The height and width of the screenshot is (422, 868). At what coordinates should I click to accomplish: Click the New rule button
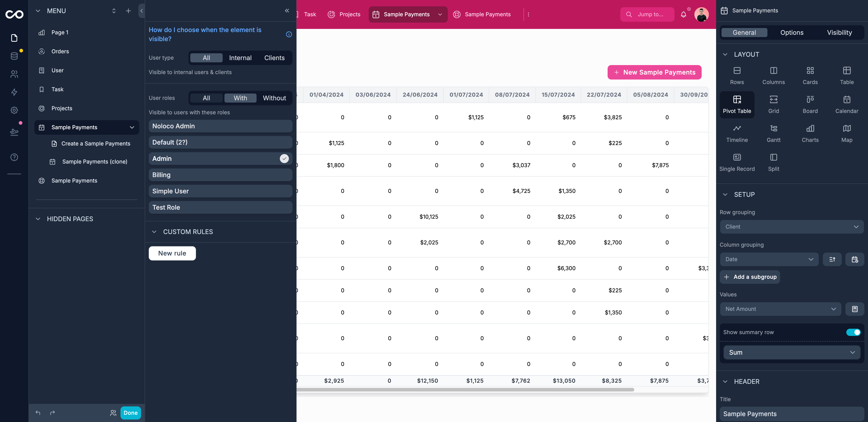click(172, 253)
